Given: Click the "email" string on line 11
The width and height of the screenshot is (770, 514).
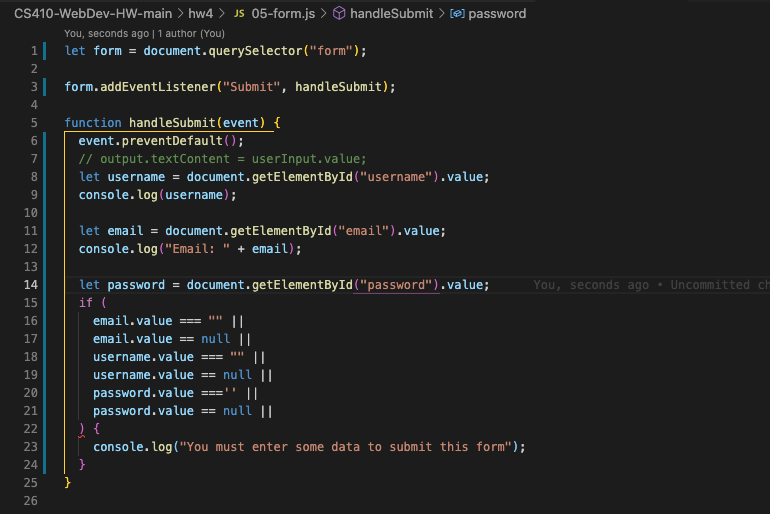Looking at the screenshot, I should pos(363,231).
